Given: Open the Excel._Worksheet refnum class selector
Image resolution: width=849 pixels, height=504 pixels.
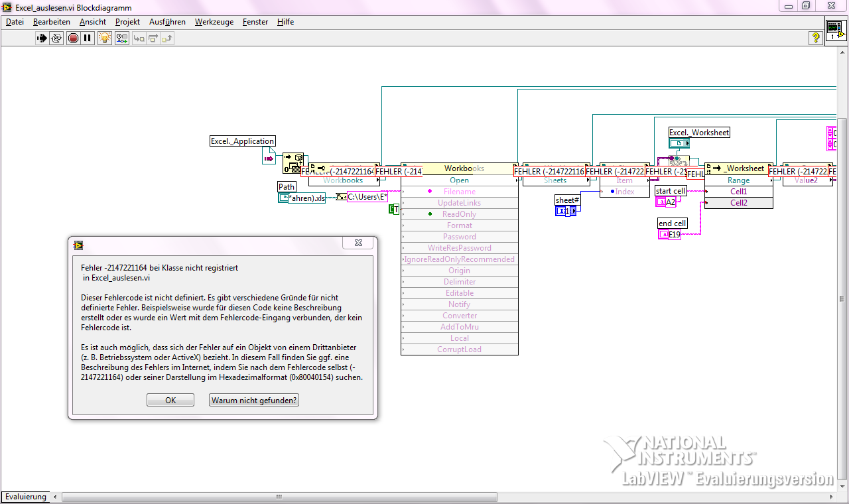Looking at the screenshot, I should (x=679, y=143).
